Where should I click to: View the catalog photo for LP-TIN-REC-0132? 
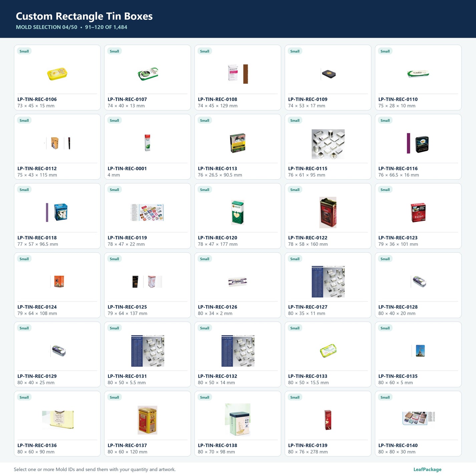click(238, 351)
